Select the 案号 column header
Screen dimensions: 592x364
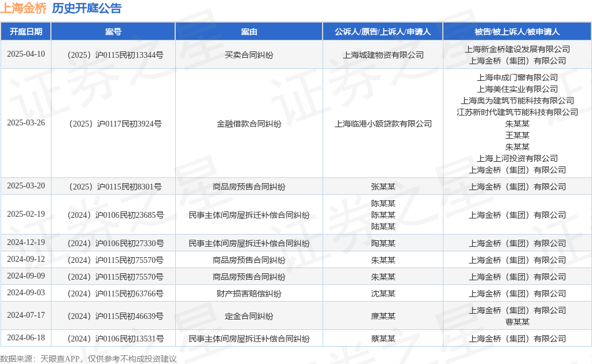[113, 32]
